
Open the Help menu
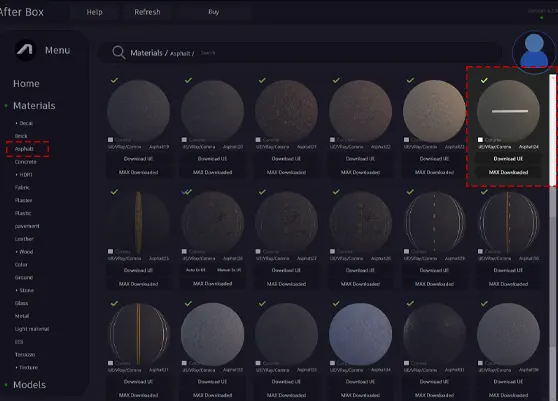click(x=94, y=12)
